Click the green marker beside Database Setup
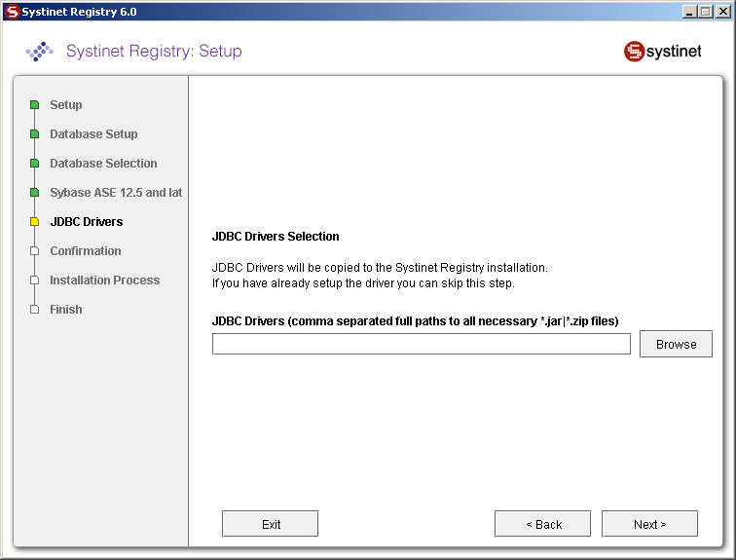Screen dimensions: 736x560 [x=34, y=133]
